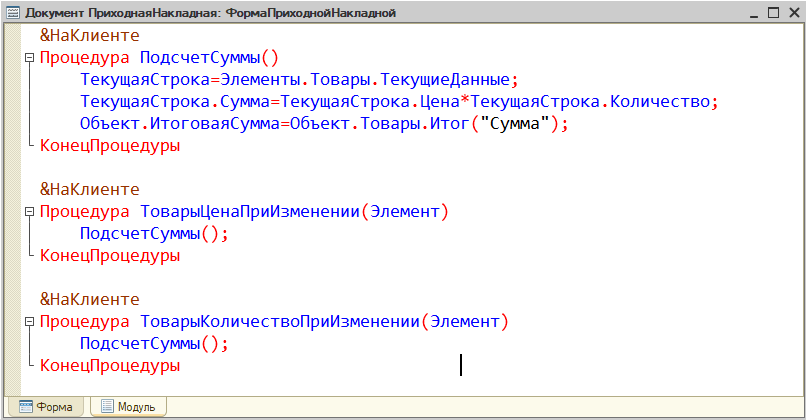The height and width of the screenshot is (420, 806).
Task: Click the ТекущаяСтрока.Количество text
Action: click(x=590, y=102)
